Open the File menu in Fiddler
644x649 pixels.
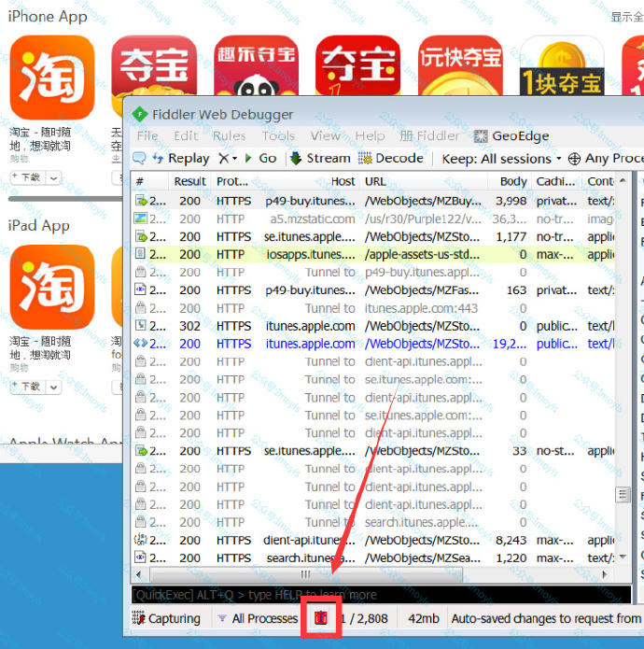point(147,135)
